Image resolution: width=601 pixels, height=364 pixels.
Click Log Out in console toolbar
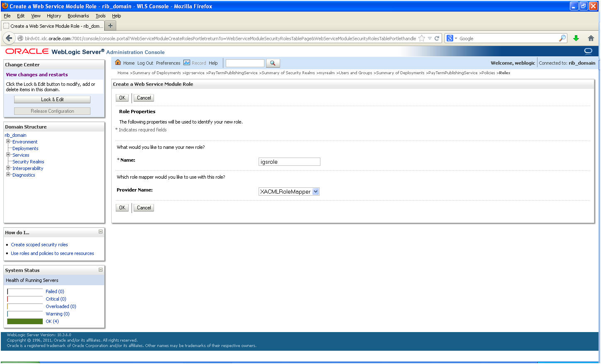coord(145,63)
